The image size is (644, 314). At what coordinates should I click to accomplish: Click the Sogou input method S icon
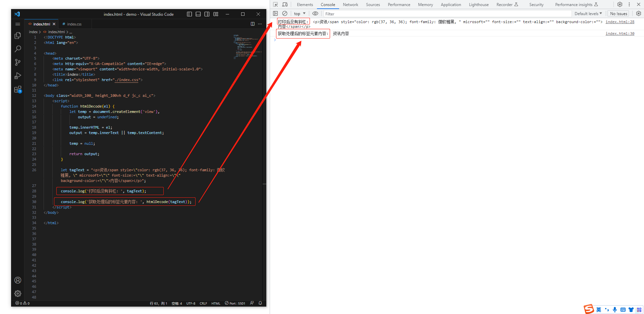pos(589,309)
